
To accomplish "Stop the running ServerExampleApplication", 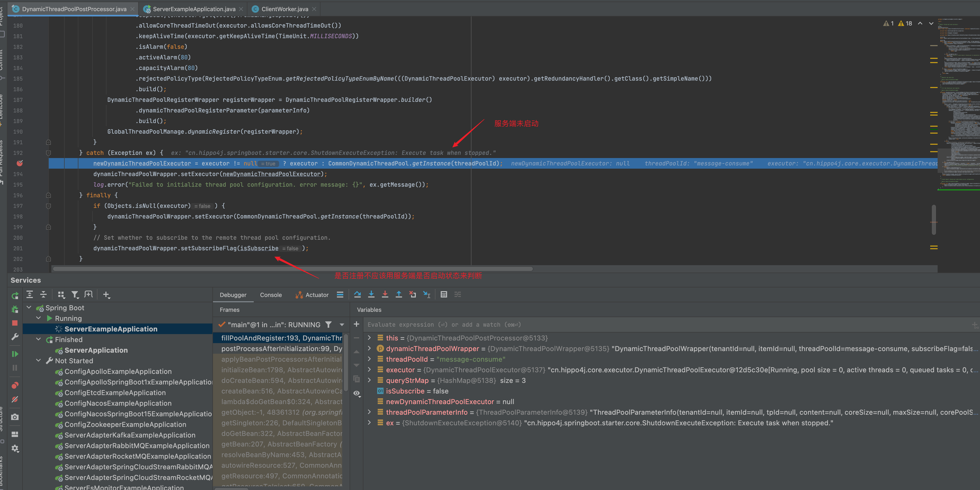I will click(15, 323).
